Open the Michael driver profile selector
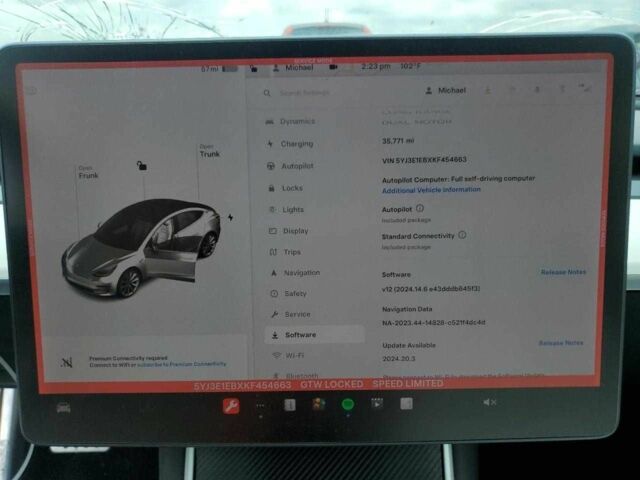This screenshot has height=480, width=640. click(x=444, y=90)
